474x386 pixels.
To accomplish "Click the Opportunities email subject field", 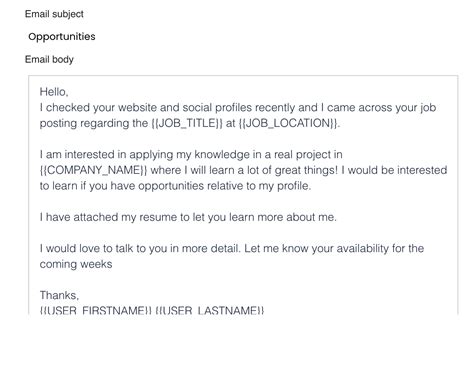I will pyautogui.click(x=62, y=36).
